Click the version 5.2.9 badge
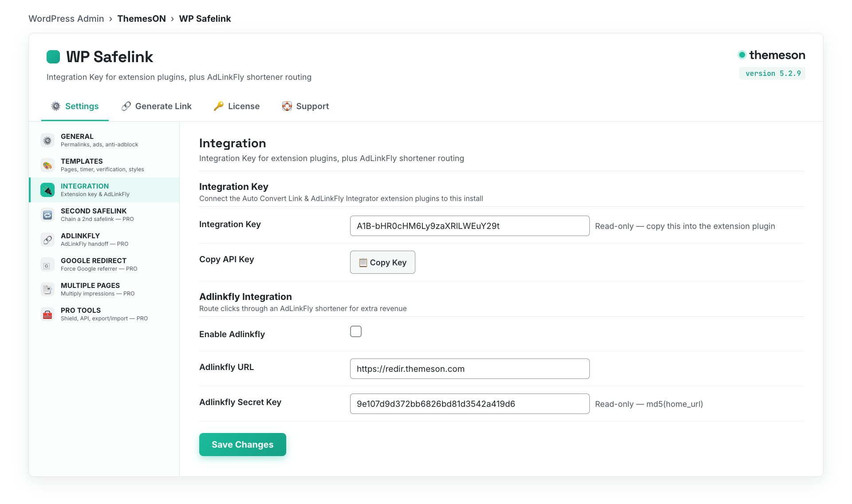852x504 pixels. click(772, 74)
